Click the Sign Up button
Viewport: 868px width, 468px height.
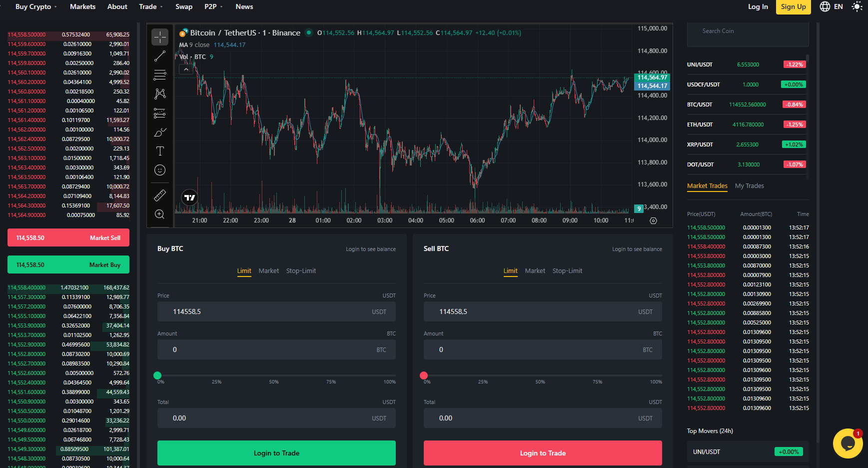coord(793,6)
